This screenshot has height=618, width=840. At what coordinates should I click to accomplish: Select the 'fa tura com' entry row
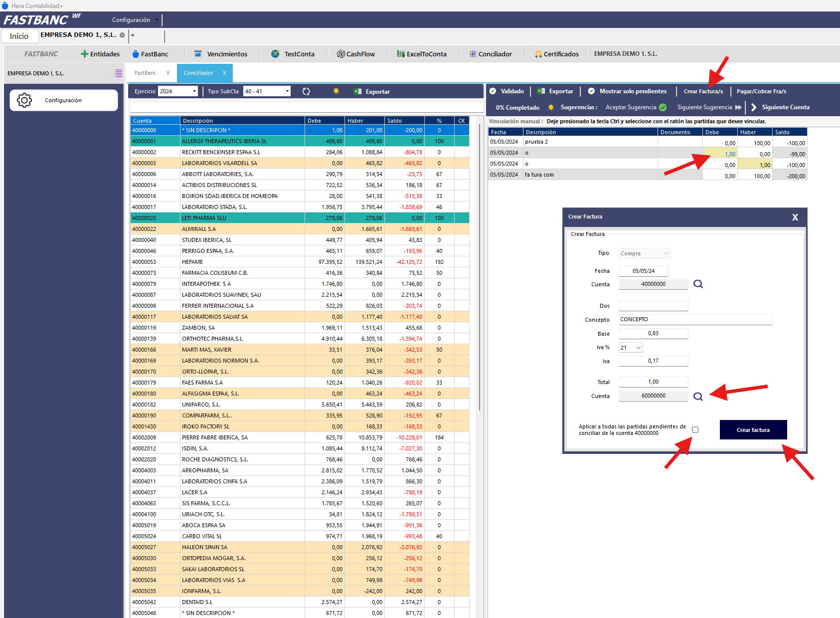pos(647,175)
